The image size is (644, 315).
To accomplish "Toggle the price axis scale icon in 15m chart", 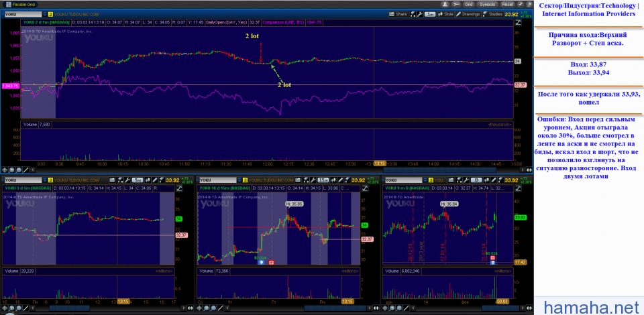I will click(x=365, y=188).
